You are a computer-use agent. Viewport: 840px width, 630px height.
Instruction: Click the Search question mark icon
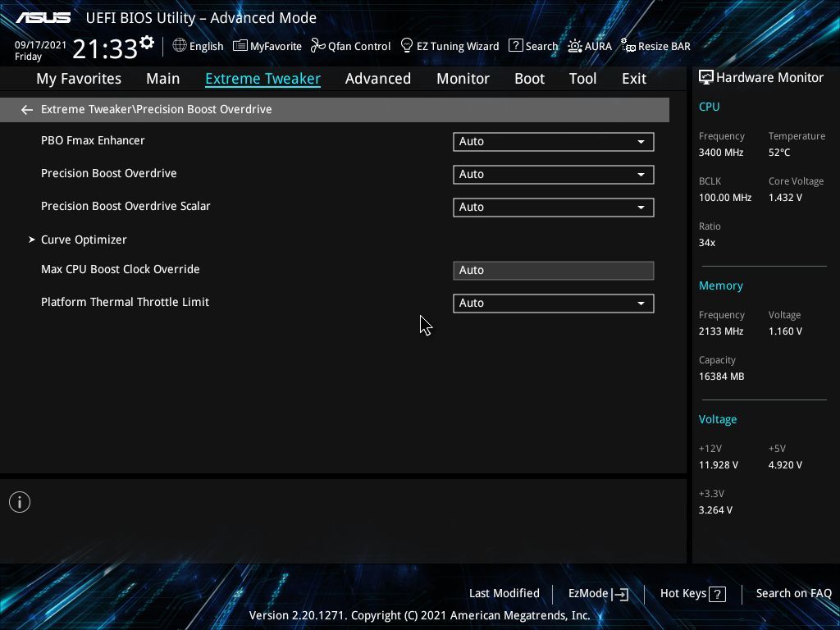(x=515, y=46)
